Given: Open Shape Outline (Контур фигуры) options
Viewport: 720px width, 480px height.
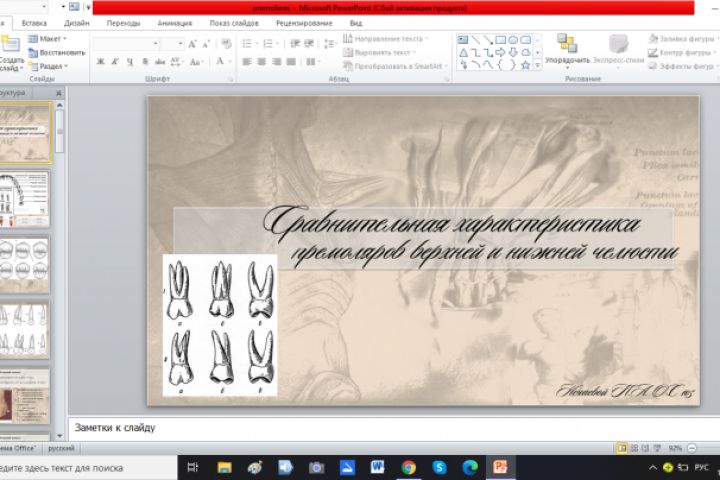Looking at the screenshot, I should pyautogui.click(x=681, y=53).
